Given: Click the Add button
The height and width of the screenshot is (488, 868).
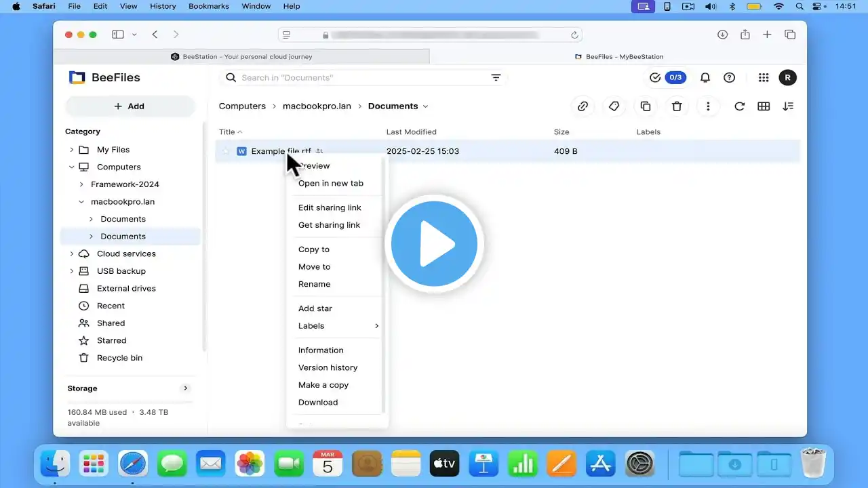Looking at the screenshot, I should point(130,106).
